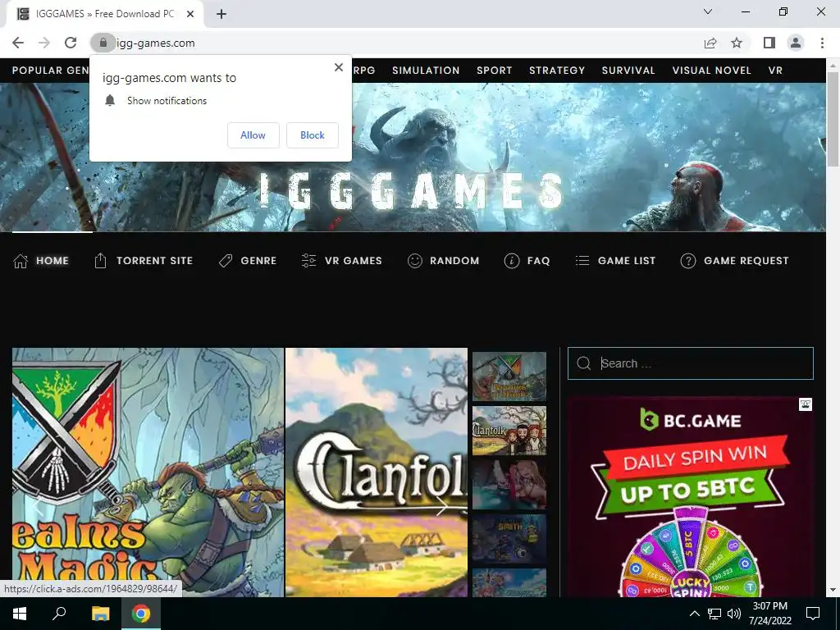Image resolution: width=840 pixels, height=630 pixels.
Task: Open File Explorer from taskbar
Action: click(100, 614)
